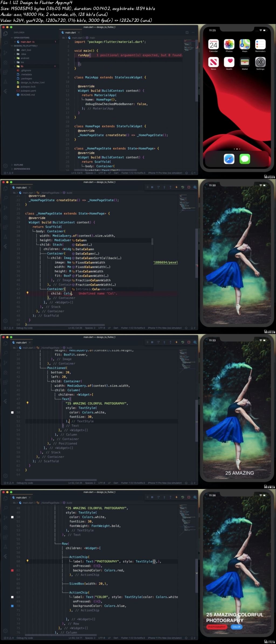The width and height of the screenshot is (276, 644).
Task: Expand the OUTLINE section
Action: tap(18, 165)
